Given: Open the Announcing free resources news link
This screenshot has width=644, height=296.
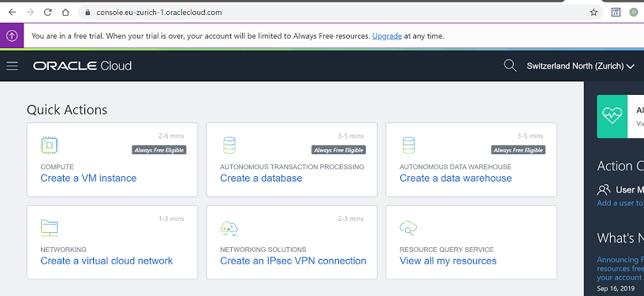Looking at the screenshot, I should 620,268.
